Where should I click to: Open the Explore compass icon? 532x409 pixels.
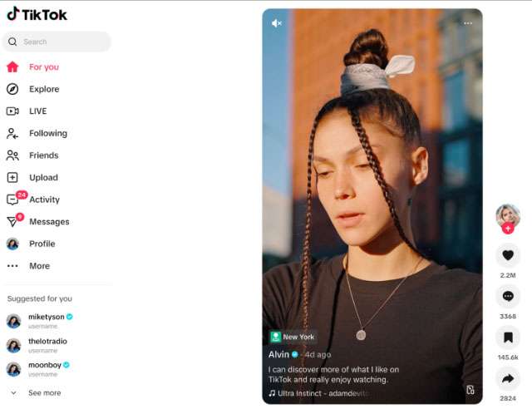click(12, 89)
